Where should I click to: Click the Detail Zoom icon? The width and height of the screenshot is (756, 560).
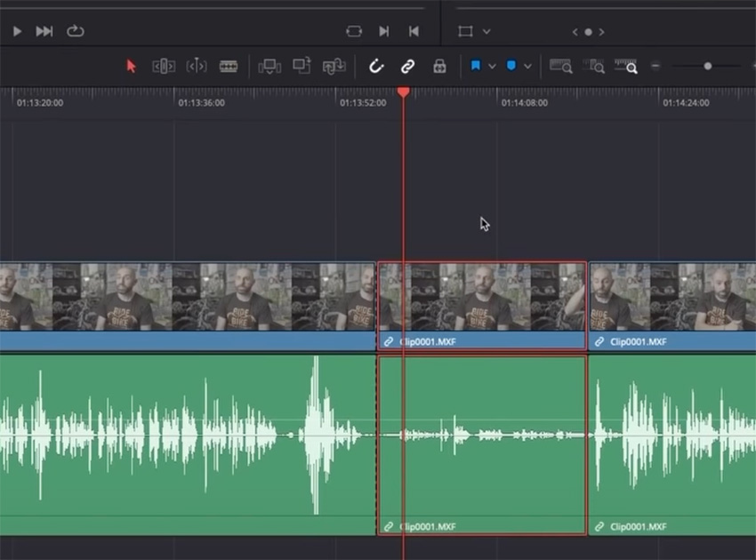point(593,67)
